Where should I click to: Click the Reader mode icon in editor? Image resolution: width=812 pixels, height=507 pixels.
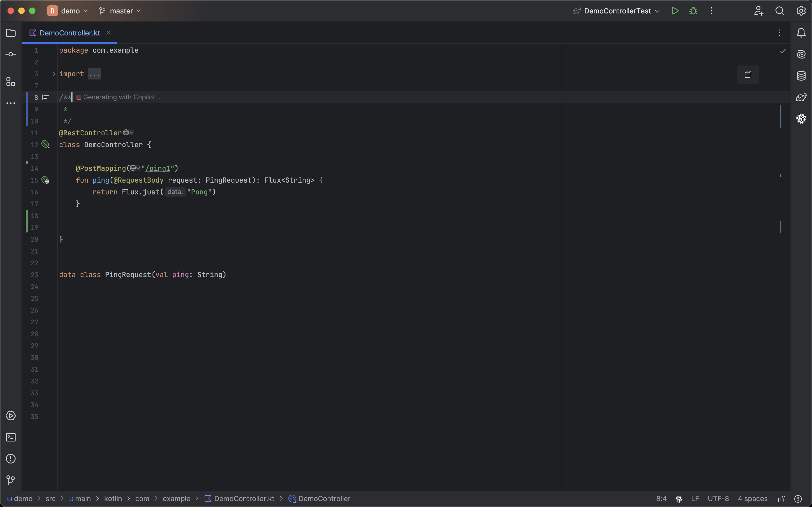(748, 74)
